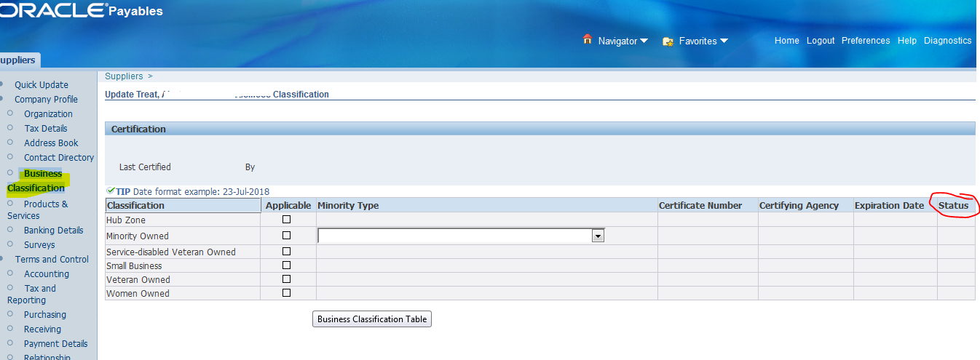Screen dimensions: 980x360
Task: Open Organization in sidebar
Action: (48, 114)
